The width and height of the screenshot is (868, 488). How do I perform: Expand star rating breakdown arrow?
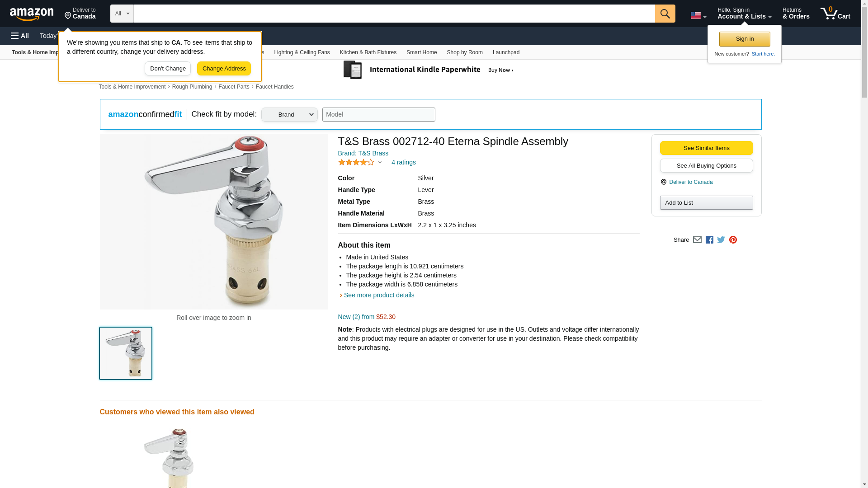[x=380, y=162]
